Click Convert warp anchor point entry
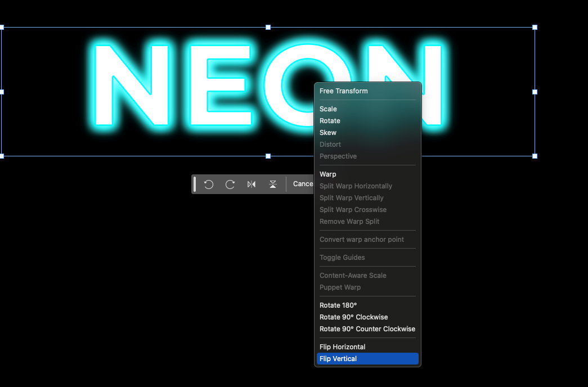Image resolution: width=588 pixels, height=387 pixels. click(x=367, y=240)
